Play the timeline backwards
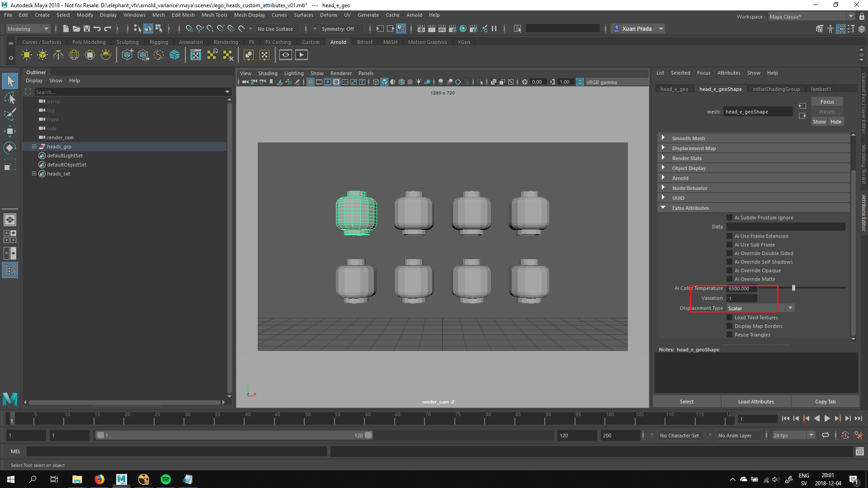Image resolution: width=868 pixels, height=488 pixels. click(x=817, y=419)
